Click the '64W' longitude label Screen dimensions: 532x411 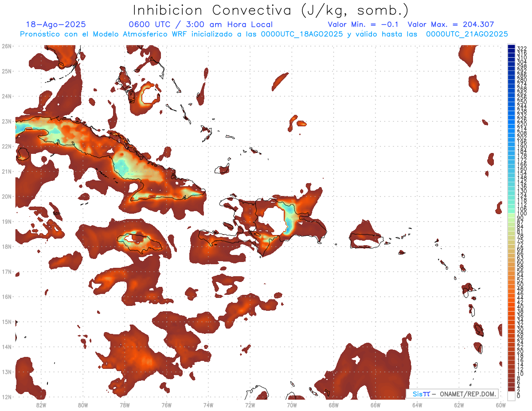[x=417, y=404]
